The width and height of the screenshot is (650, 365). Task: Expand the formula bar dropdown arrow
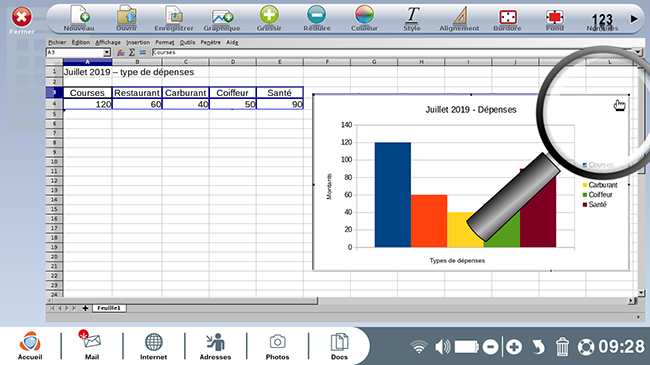click(638, 52)
